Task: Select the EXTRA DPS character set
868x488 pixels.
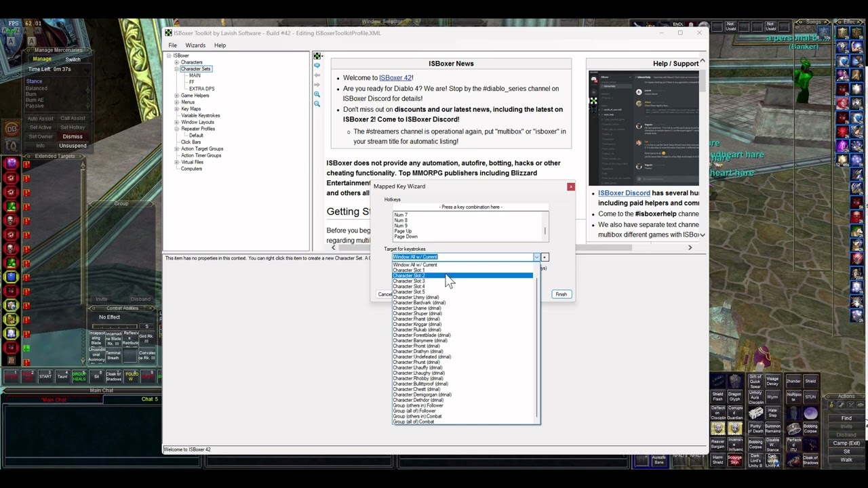Action: 201,89
